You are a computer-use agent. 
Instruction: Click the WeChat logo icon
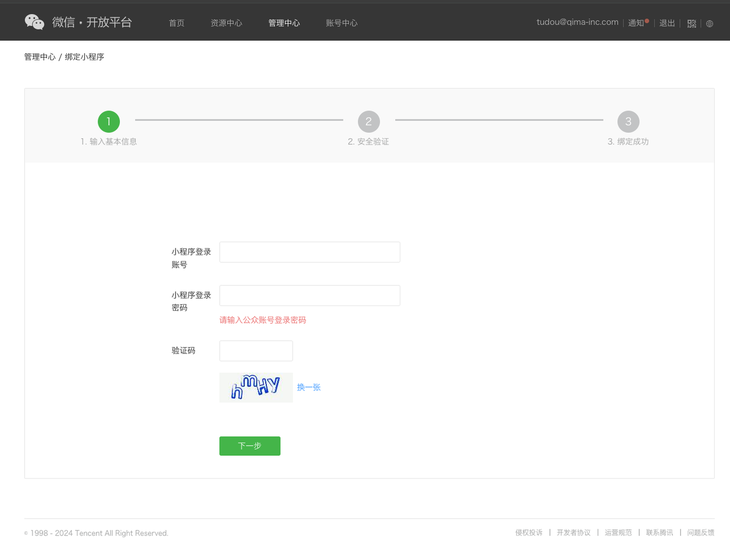click(34, 22)
